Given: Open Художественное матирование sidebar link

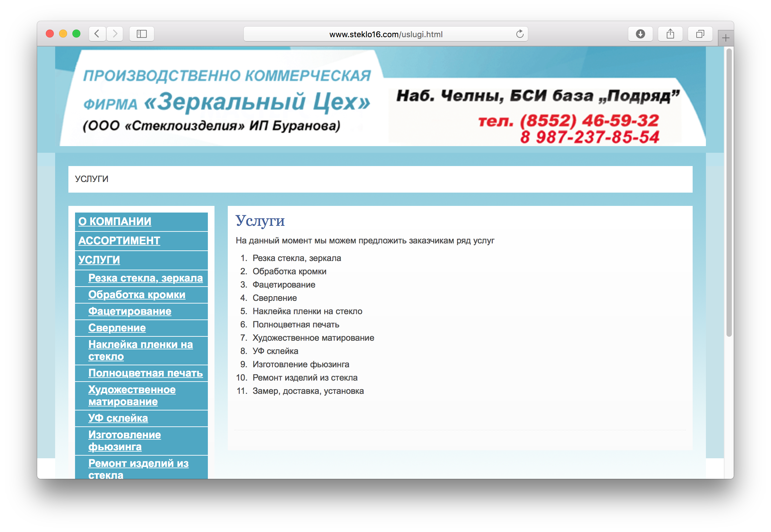Looking at the screenshot, I should coord(132,396).
